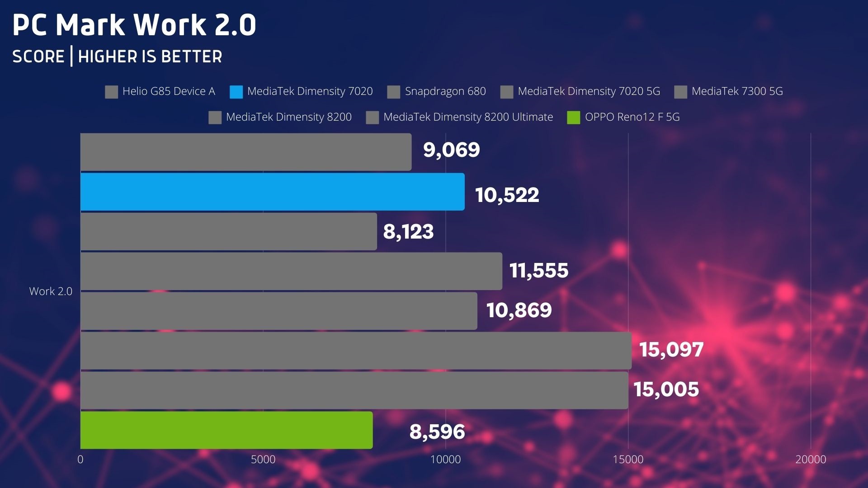Click the gray bar scoring 15,097
The height and width of the screenshot is (488, 868).
tap(355, 351)
